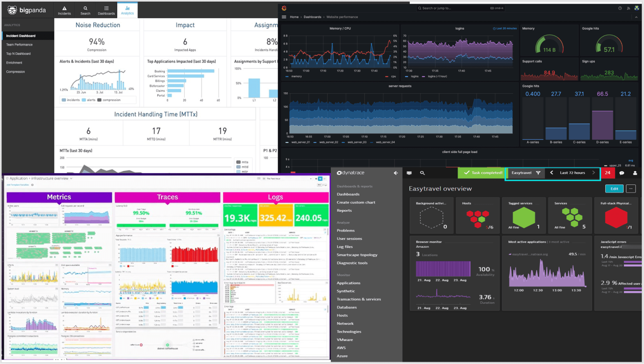Open the Grafana hamburger navigation menu

pos(284,17)
